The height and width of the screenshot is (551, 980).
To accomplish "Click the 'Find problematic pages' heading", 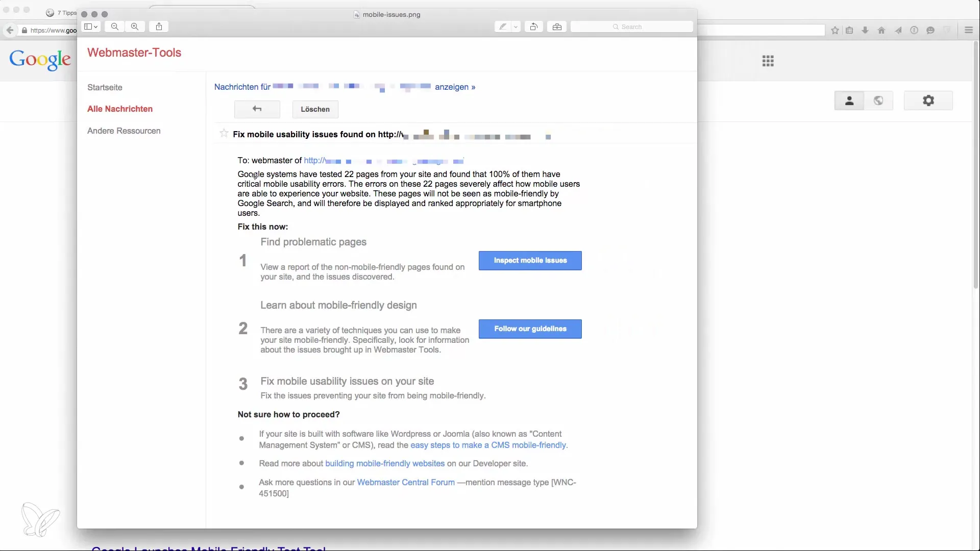I will [x=313, y=242].
